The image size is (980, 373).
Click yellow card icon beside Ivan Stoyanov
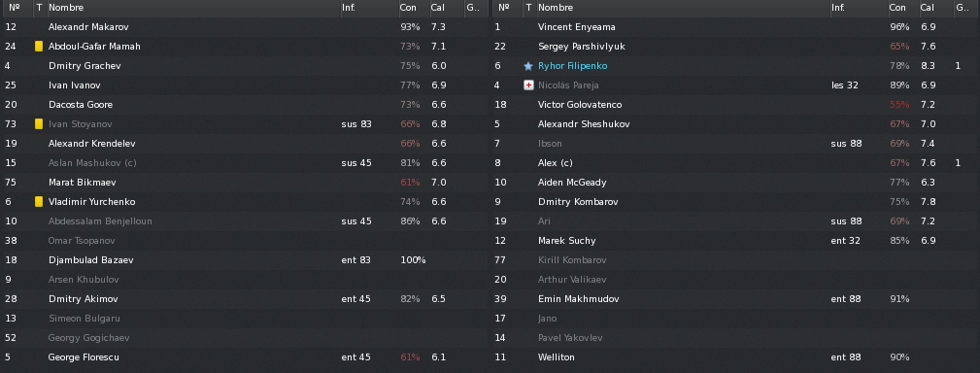pyautogui.click(x=39, y=123)
